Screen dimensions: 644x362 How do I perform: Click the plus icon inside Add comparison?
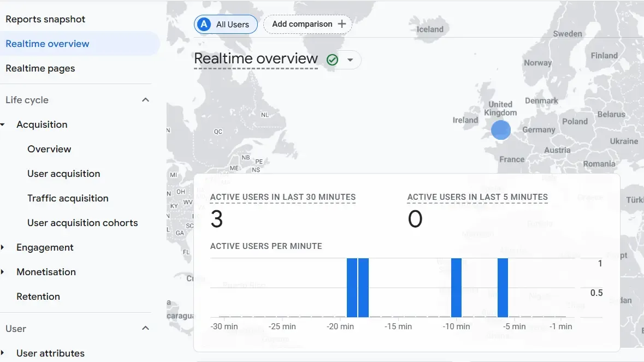coord(342,24)
